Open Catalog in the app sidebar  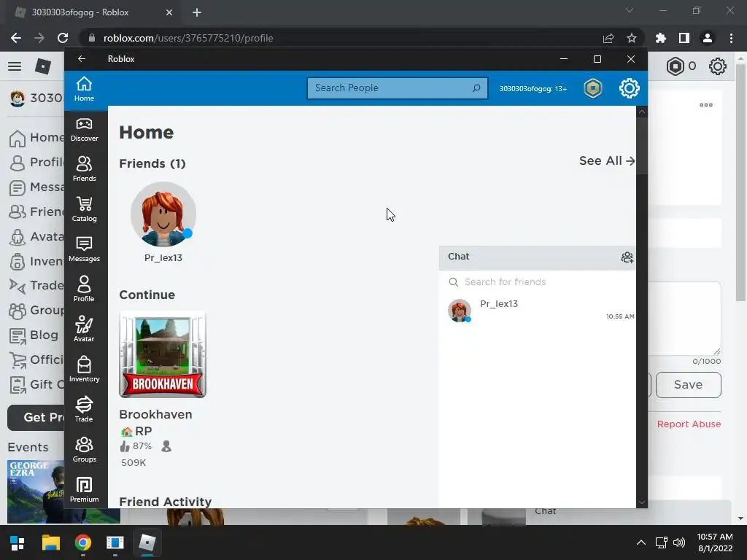(85, 209)
